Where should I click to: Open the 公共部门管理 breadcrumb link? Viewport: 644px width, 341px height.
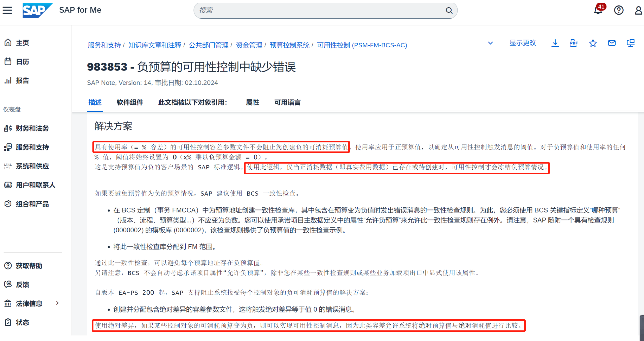(x=209, y=45)
